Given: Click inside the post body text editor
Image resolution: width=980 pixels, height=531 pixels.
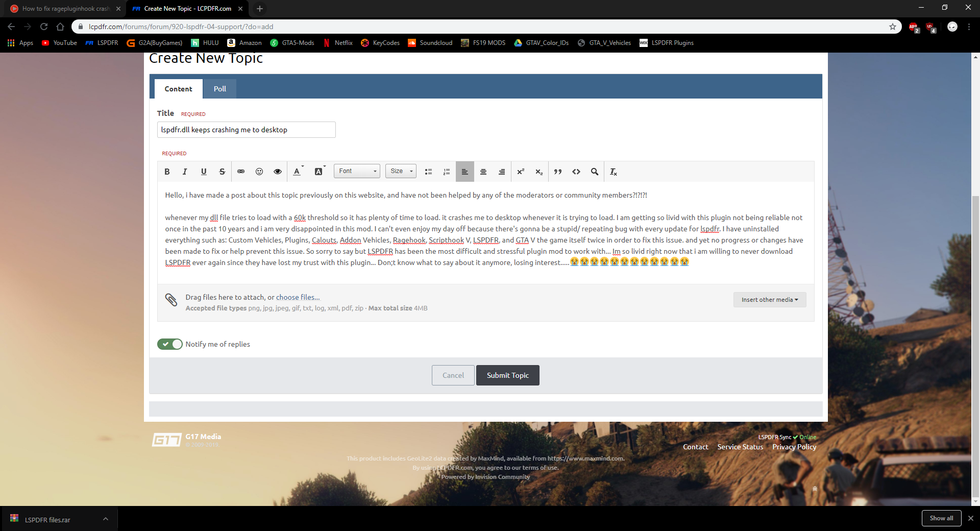Looking at the screenshot, I should click(x=485, y=233).
